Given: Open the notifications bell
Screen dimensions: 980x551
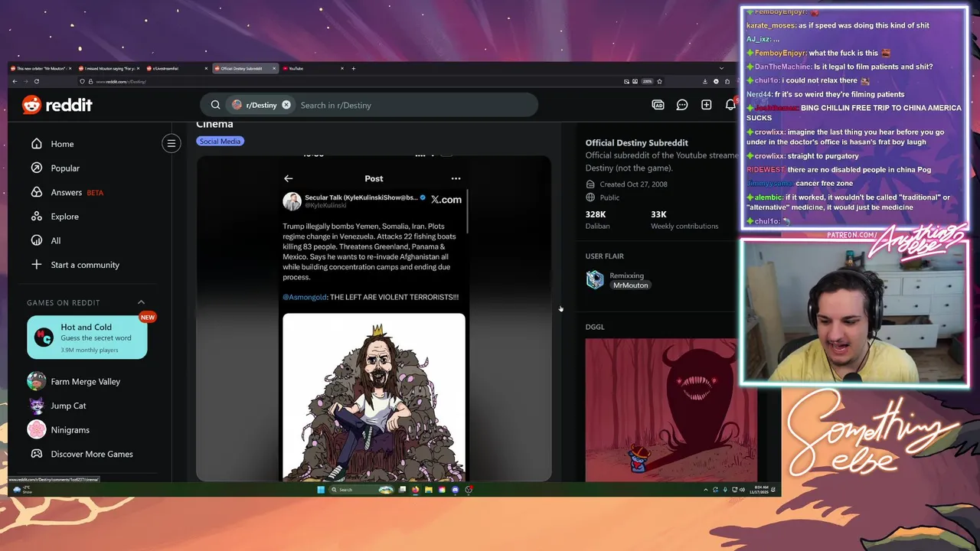Looking at the screenshot, I should click(x=730, y=105).
